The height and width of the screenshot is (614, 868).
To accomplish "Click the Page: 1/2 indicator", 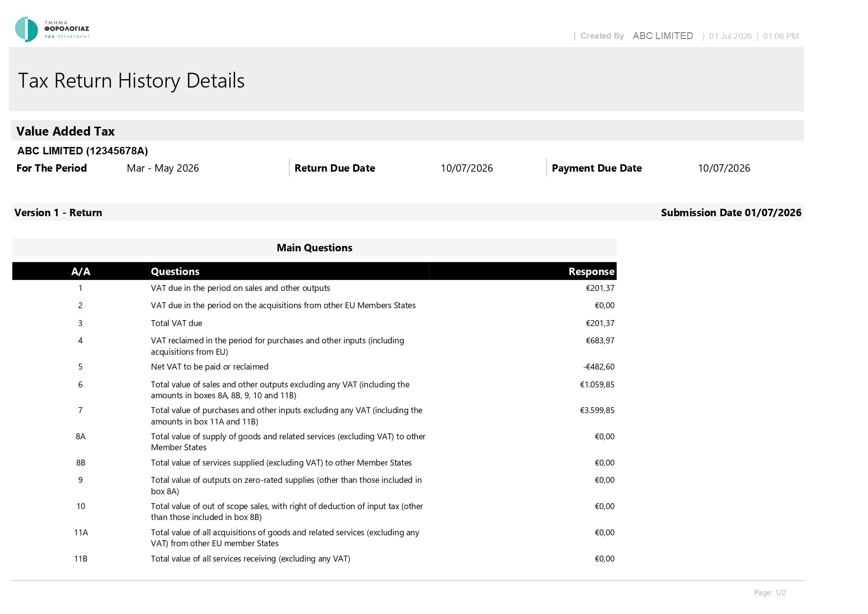I will (770, 593).
